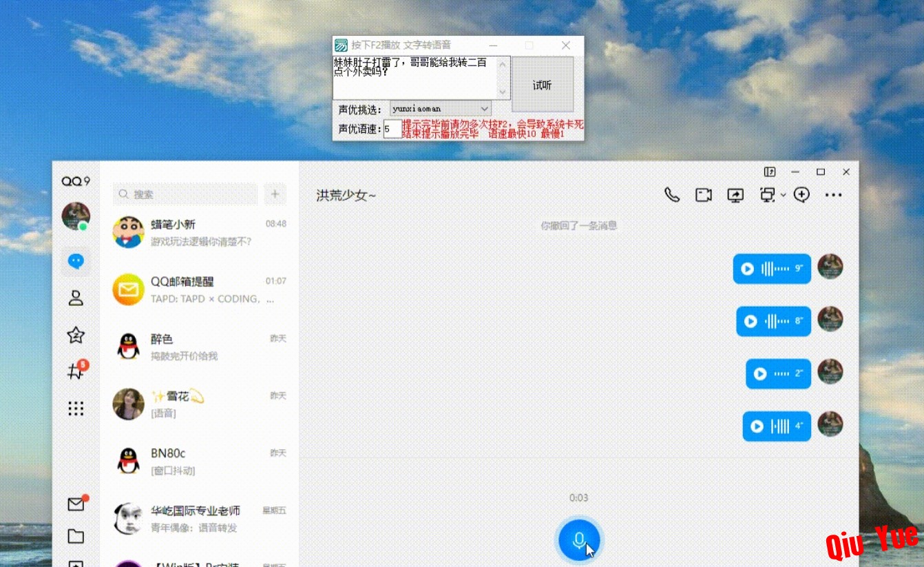
Task: Open the chat with BN80c
Action: coord(200,462)
